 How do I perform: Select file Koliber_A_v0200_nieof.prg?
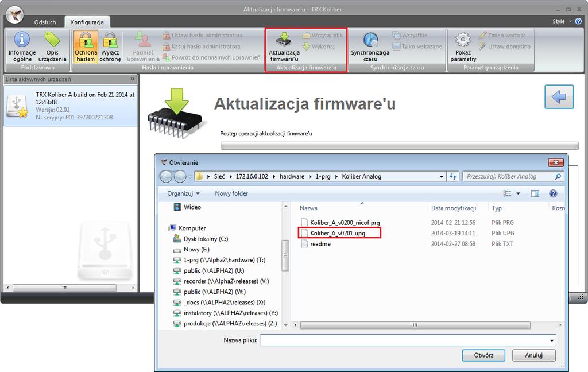[341, 222]
